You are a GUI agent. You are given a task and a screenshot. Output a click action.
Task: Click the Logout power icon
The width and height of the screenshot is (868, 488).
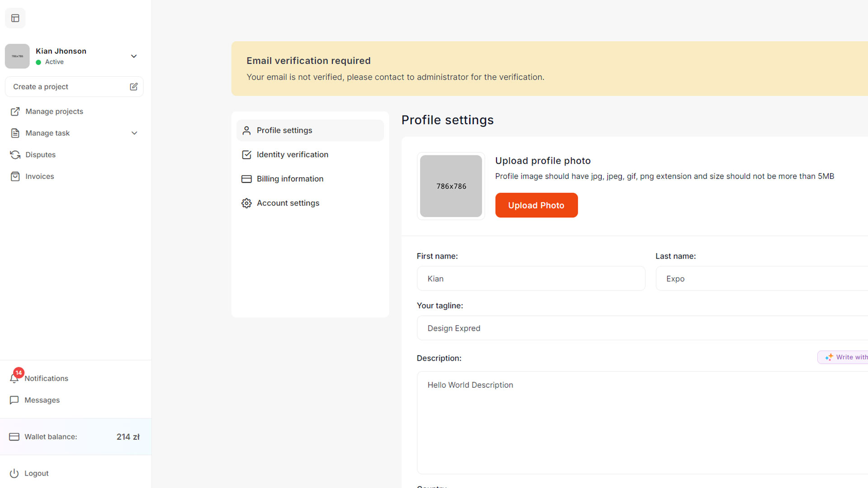[x=14, y=473]
